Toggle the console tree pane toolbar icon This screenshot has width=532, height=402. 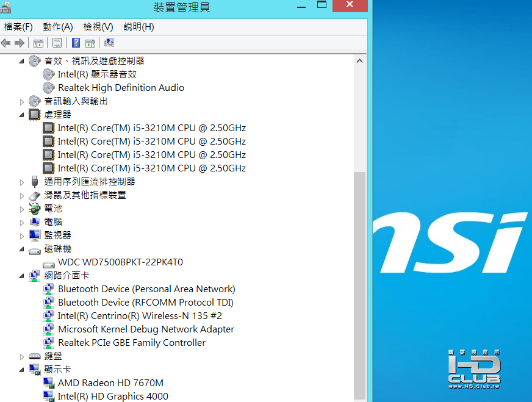tap(38, 43)
